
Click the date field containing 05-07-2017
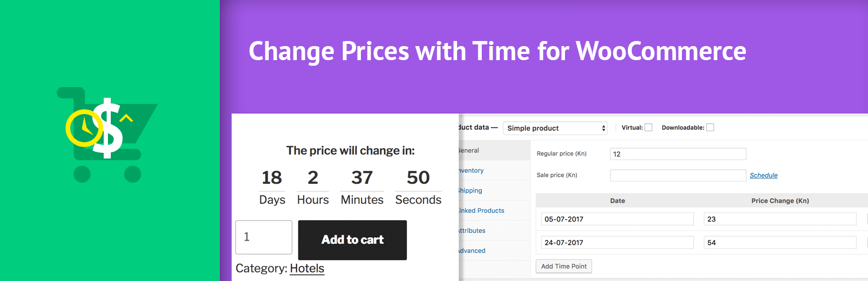point(617,219)
